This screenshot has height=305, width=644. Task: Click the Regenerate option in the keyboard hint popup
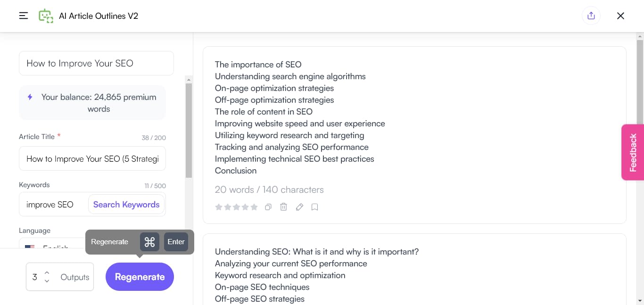(x=109, y=241)
